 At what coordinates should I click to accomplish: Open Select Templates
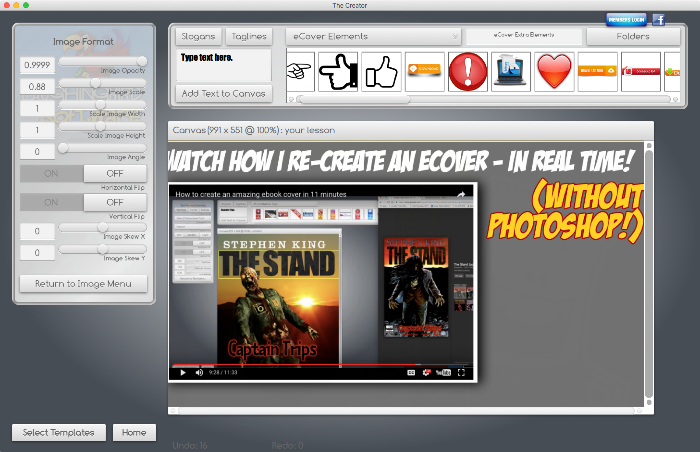(59, 432)
